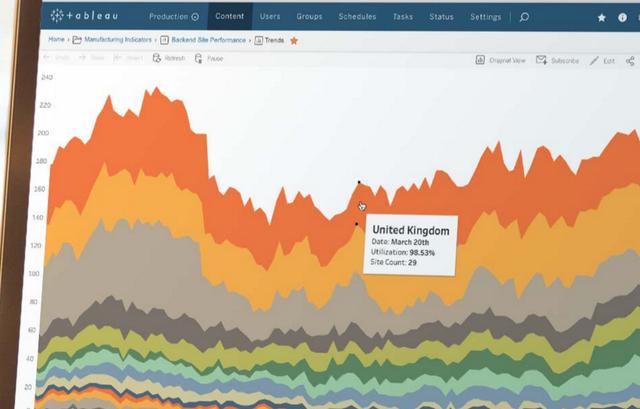Screen dimensions: 640x409
Task: Navigate to the Home breadcrumb link
Action: [x=56, y=40]
